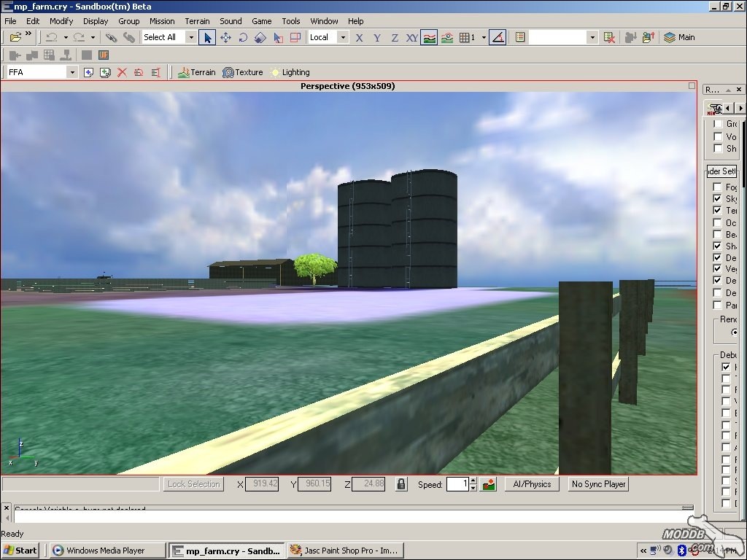Open the FFA mission dropdown

pyautogui.click(x=71, y=72)
